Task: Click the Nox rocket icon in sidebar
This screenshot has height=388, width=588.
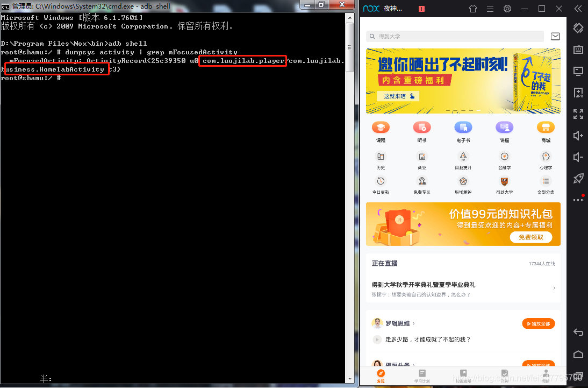Action: tap(578, 179)
